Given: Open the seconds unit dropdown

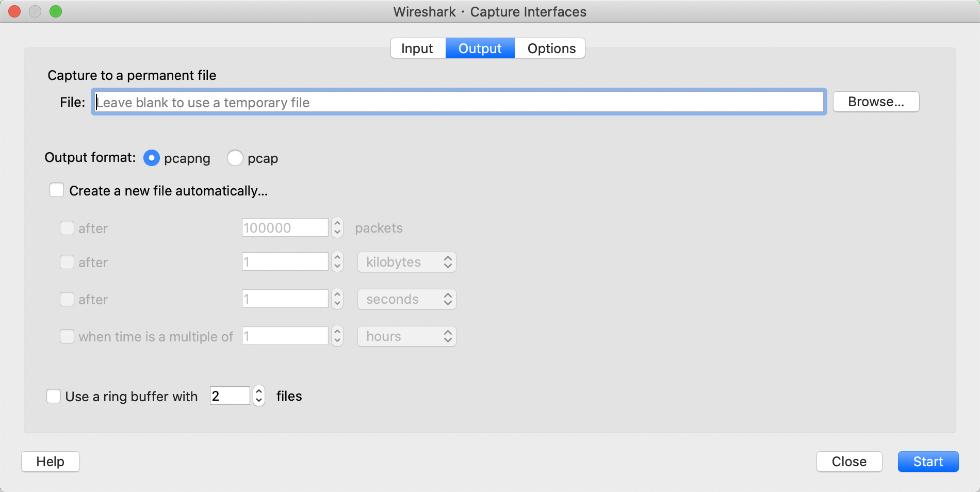Looking at the screenshot, I should [407, 299].
